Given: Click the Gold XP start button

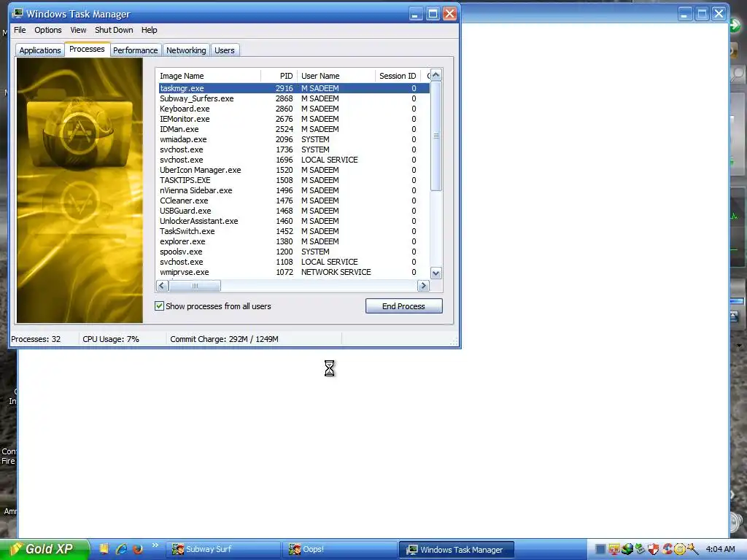Looking at the screenshot, I should (x=44, y=549).
